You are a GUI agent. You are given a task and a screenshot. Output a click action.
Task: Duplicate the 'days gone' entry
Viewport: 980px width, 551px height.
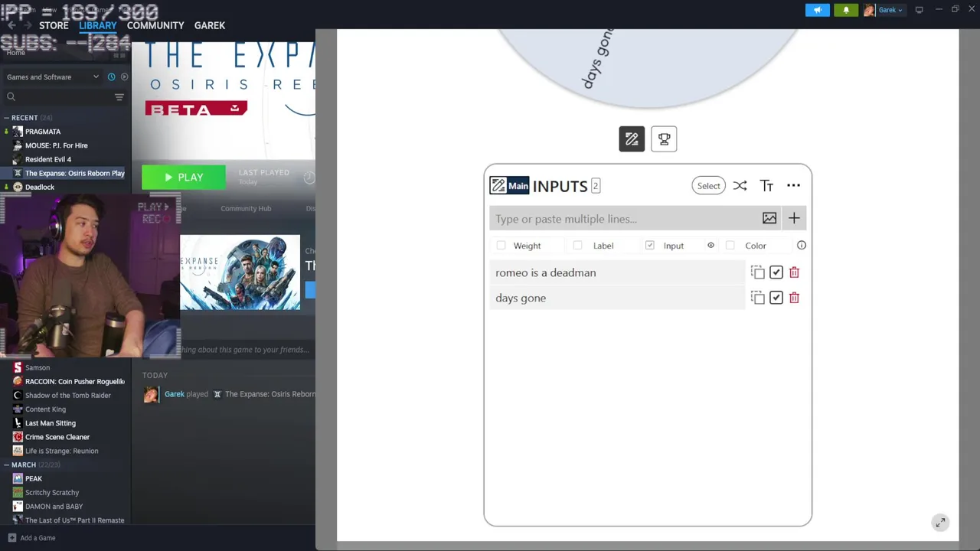pos(757,298)
